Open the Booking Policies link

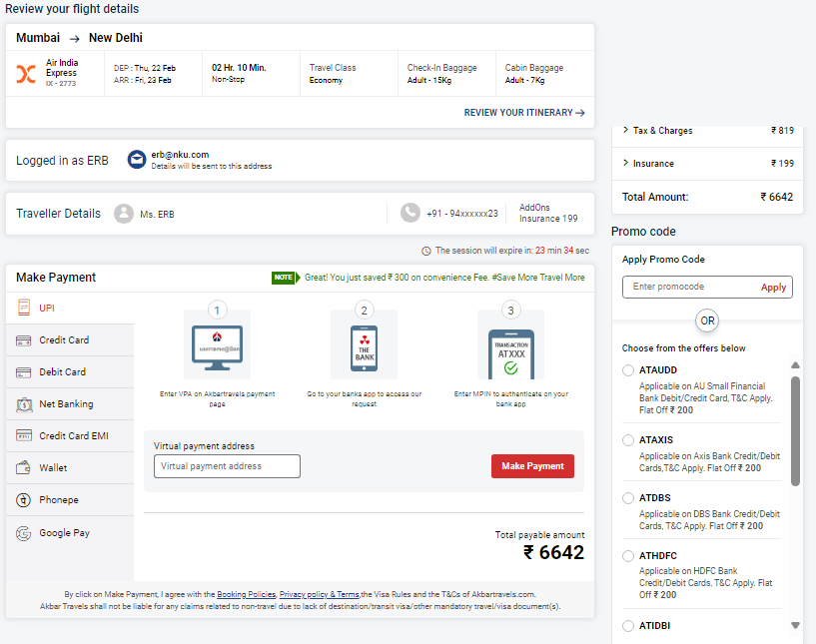coord(246,595)
